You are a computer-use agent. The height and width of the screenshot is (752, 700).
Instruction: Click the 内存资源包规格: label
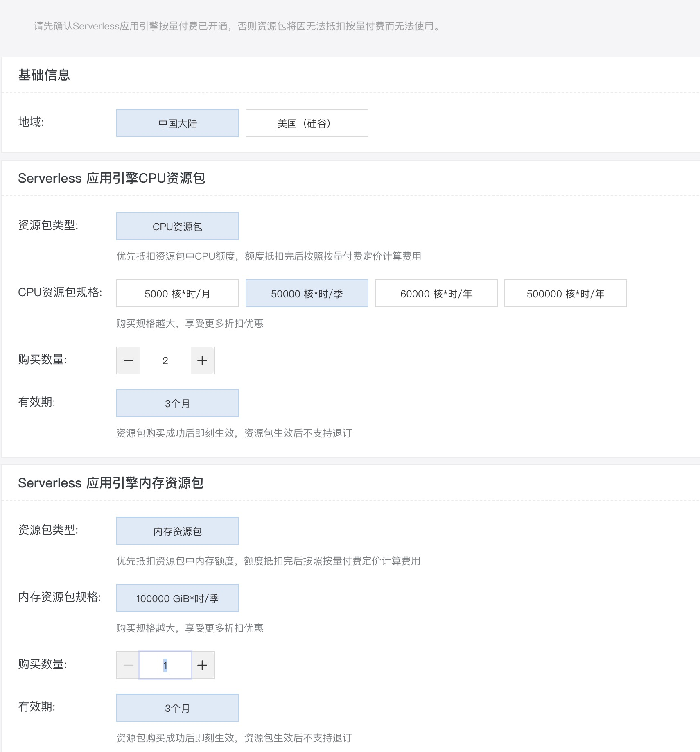[60, 597]
